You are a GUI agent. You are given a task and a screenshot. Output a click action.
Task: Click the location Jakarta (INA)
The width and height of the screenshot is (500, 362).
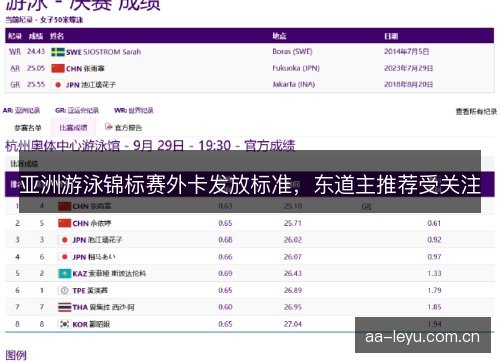(294, 85)
